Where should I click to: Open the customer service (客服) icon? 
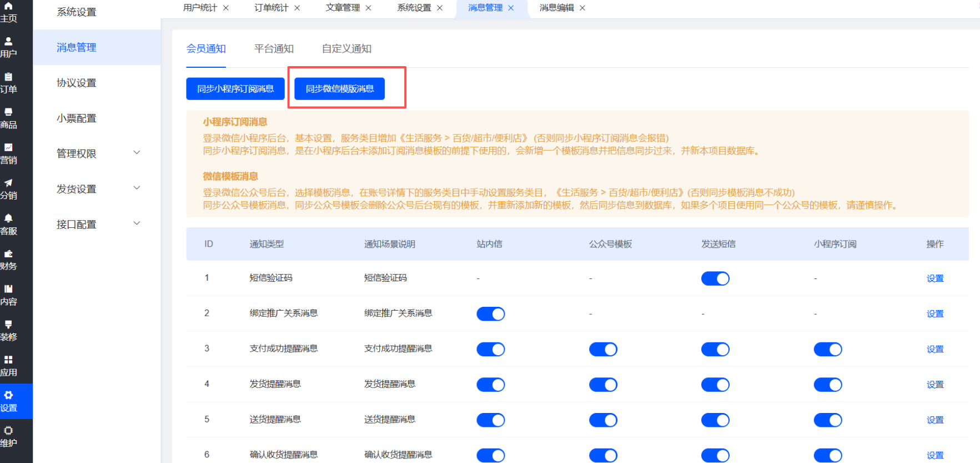[x=8, y=219]
